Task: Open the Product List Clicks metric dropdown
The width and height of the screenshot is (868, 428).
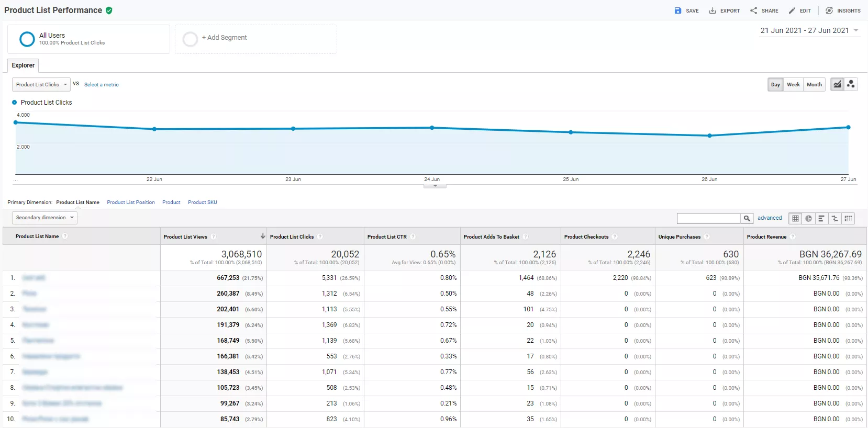Action: 41,84
